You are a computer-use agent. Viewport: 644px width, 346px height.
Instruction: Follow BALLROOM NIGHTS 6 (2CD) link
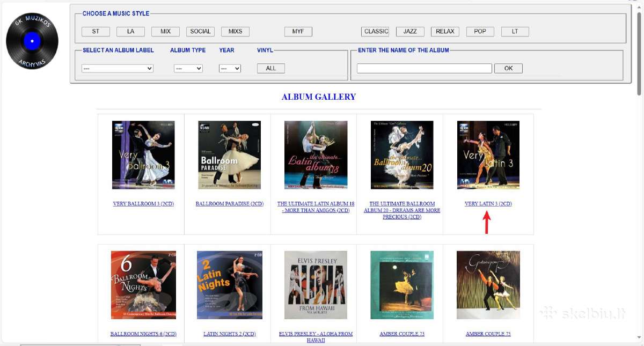[143, 334]
